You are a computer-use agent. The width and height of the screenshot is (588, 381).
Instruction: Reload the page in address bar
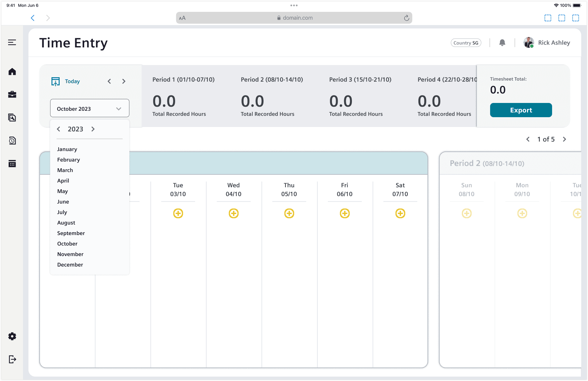406,18
